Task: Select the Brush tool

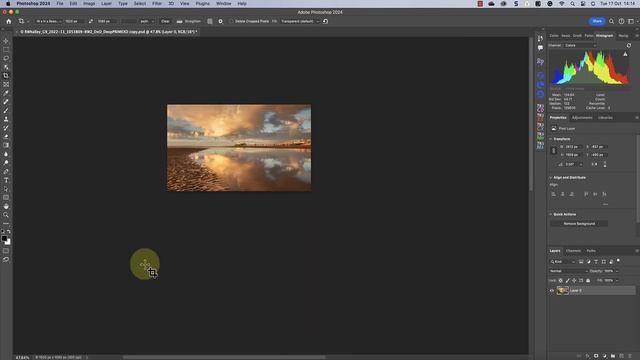Action: pyautogui.click(x=6, y=111)
